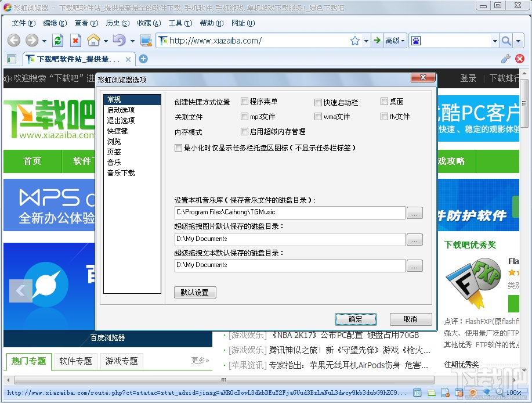Enable mp3文件 file association checkbox

[244, 117]
